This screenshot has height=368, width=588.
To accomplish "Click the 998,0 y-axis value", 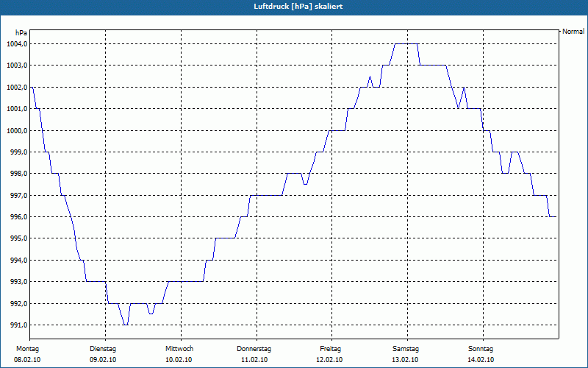I will coord(18,174).
